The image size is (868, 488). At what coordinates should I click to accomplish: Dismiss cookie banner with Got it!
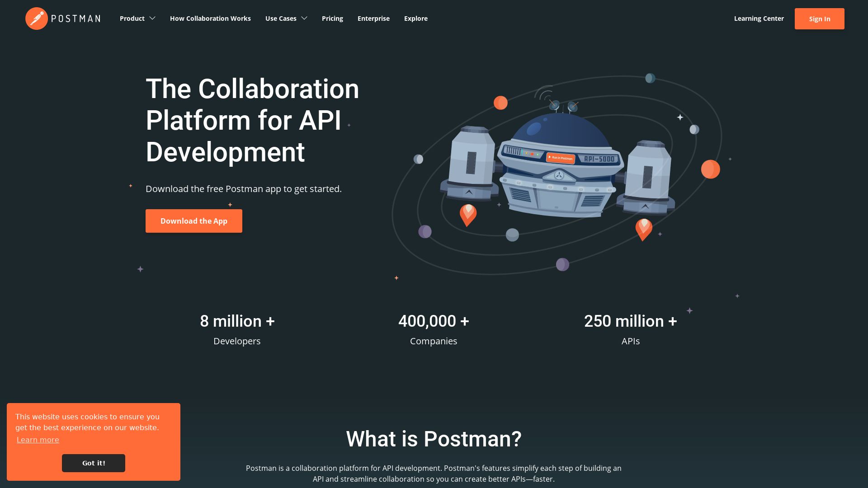coord(94,463)
